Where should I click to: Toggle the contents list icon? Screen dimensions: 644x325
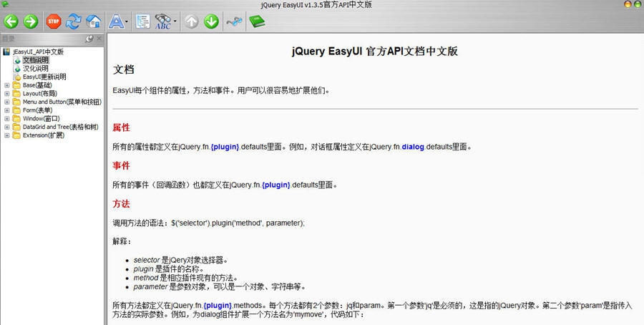tap(143, 21)
